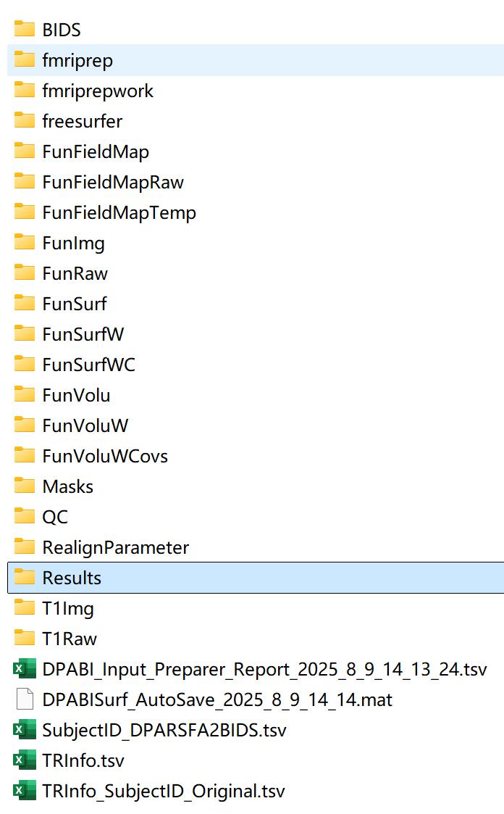Image resolution: width=504 pixels, height=814 pixels.
Task: Select the DPABISurf_AutoSave mat file icon
Action: (25, 699)
